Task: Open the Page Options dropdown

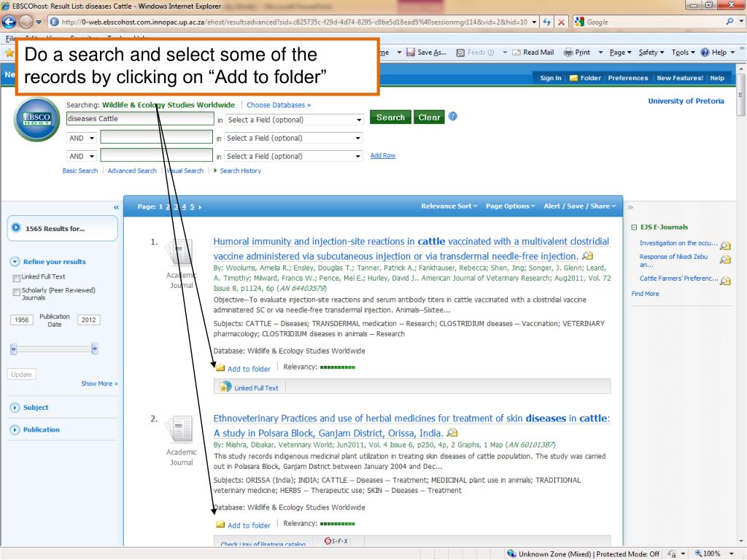Action: pyautogui.click(x=510, y=206)
